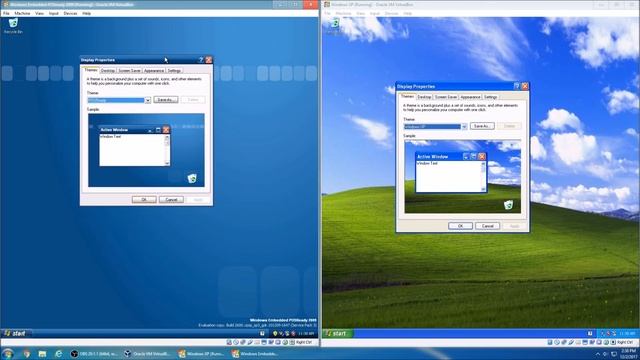Screen dimensions: 640x360
Task: Open View menu in POSReady VirtualBox window
Action: pos(39,13)
